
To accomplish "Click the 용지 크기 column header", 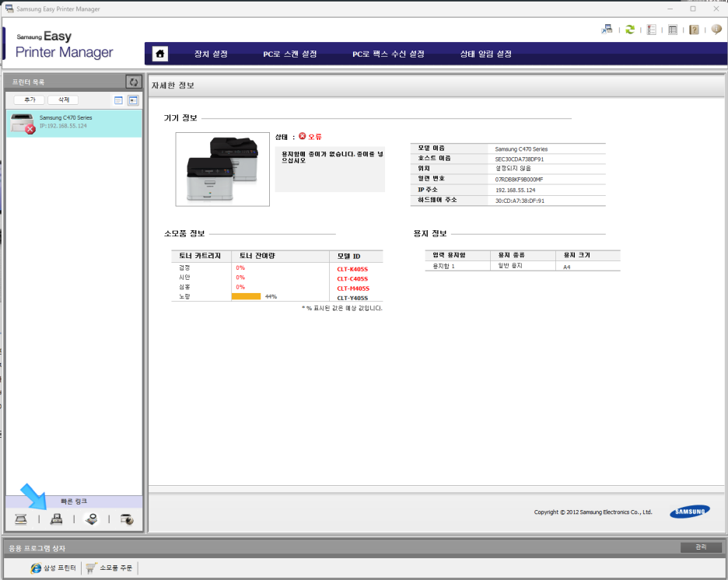I will (576, 255).
